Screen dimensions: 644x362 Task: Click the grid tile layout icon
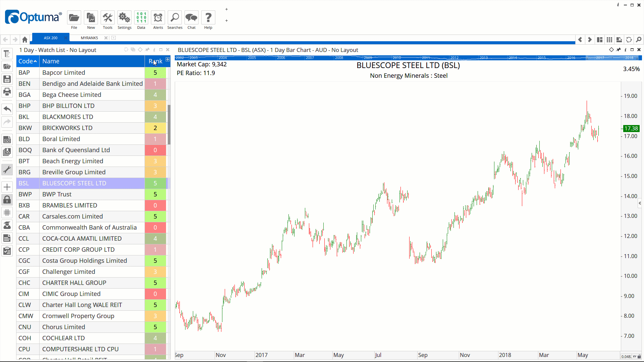click(609, 40)
